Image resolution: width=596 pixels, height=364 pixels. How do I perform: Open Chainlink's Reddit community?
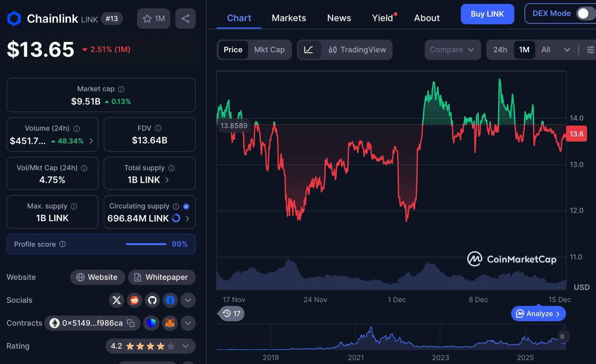135,300
